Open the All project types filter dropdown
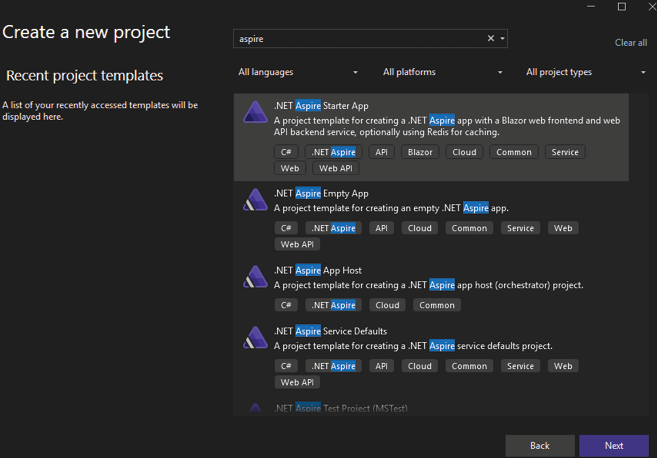657x458 pixels. tap(586, 72)
